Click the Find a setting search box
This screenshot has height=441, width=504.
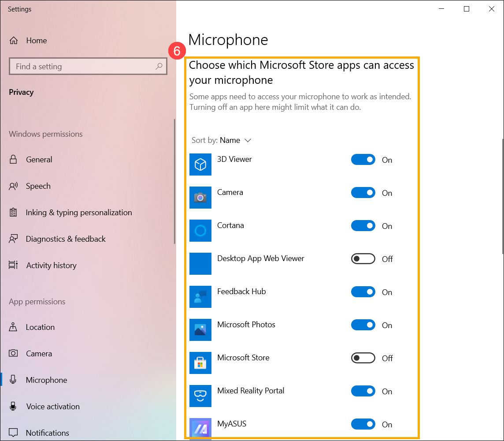88,66
